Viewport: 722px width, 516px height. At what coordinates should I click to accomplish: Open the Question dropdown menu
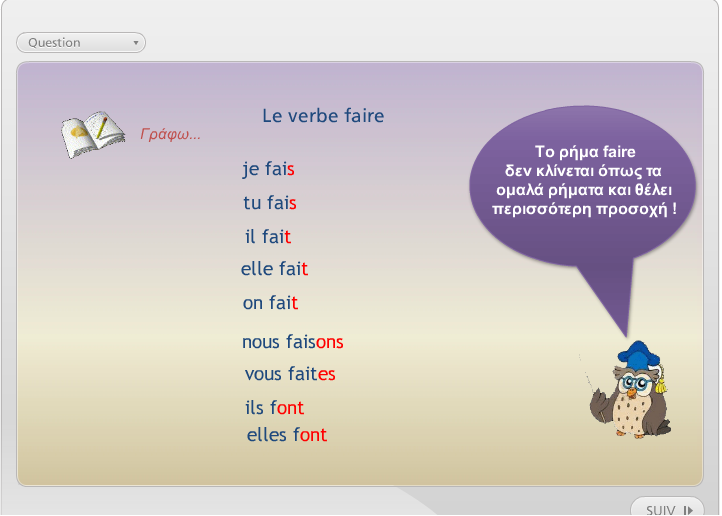coord(80,43)
